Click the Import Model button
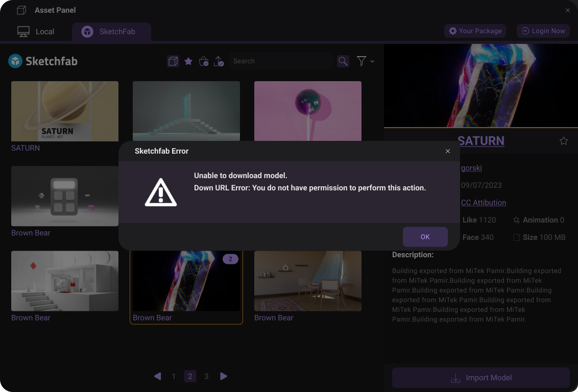Screen dimensions: 578x392 [480, 378]
